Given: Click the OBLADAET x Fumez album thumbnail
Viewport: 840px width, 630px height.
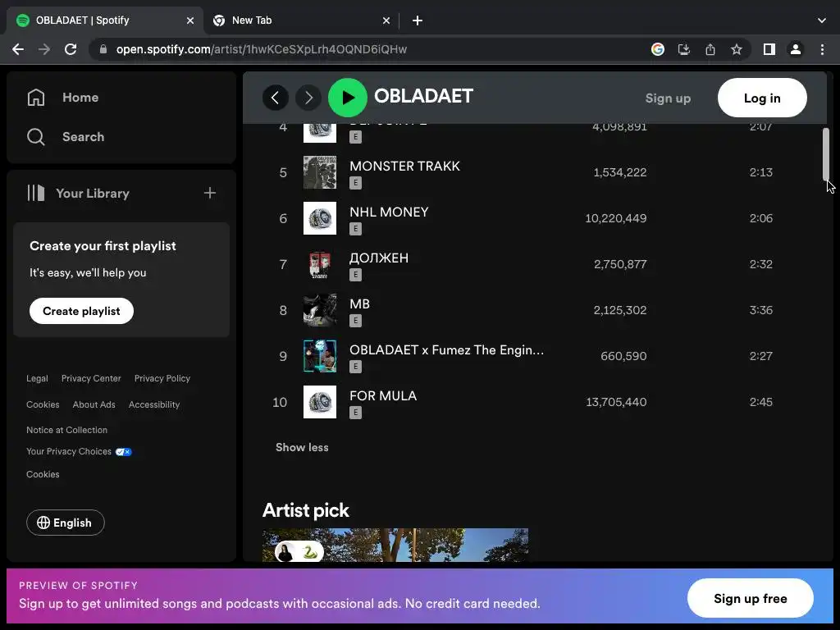Looking at the screenshot, I should coord(320,356).
